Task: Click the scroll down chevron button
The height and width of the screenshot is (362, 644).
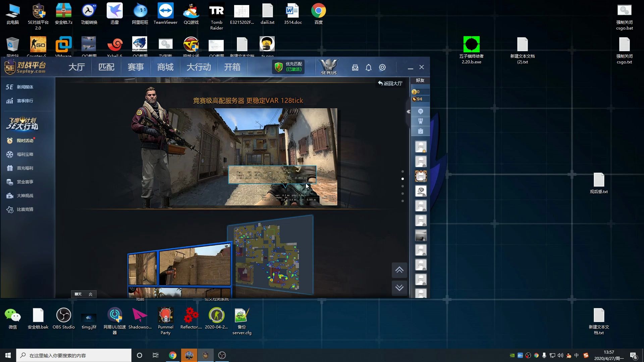Action: (x=399, y=288)
